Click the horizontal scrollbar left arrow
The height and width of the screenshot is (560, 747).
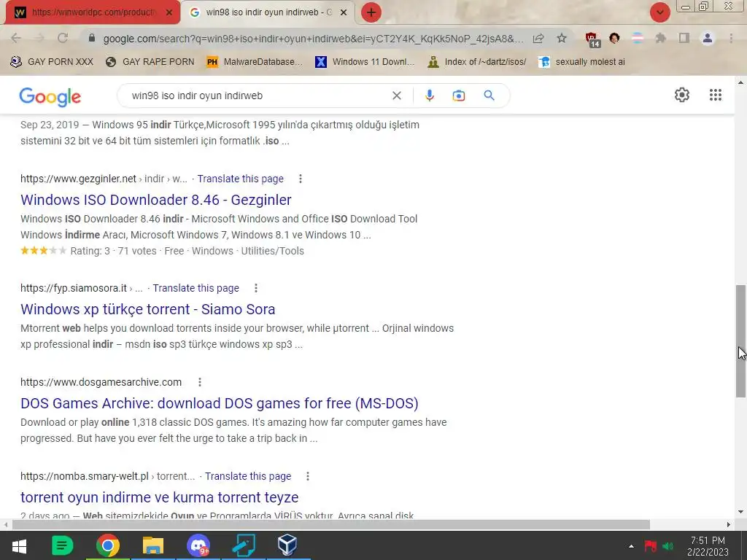6,524
